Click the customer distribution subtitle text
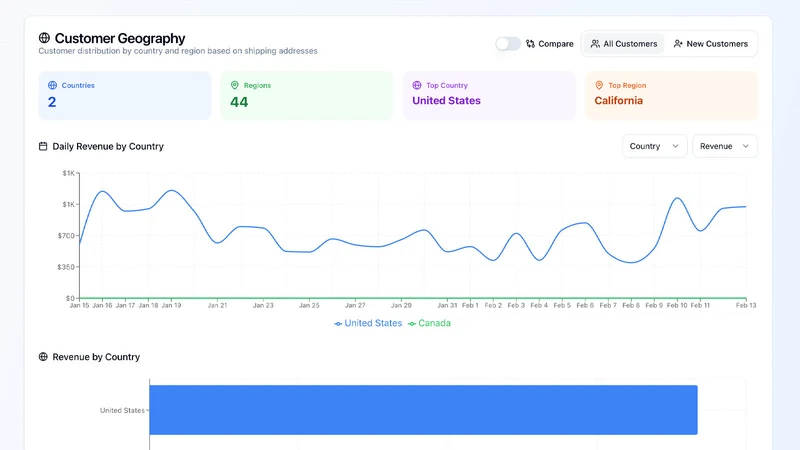 point(178,51)
